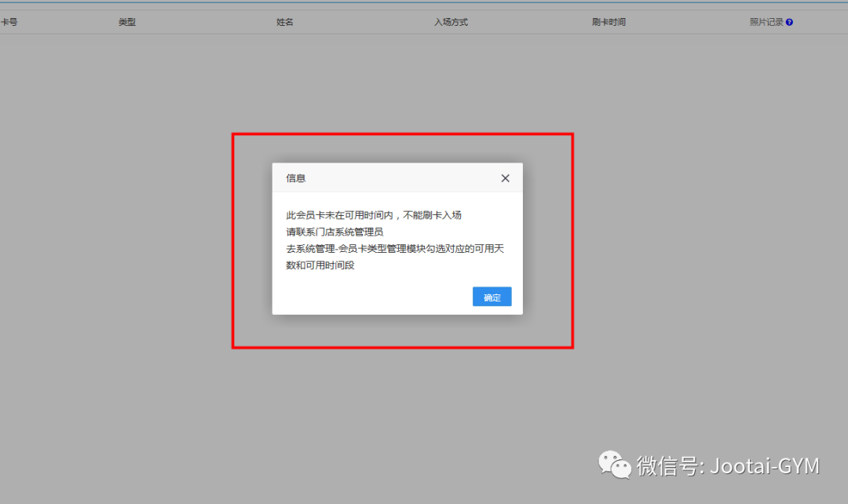Click the 姓名 column header

(x=285, y=22)
